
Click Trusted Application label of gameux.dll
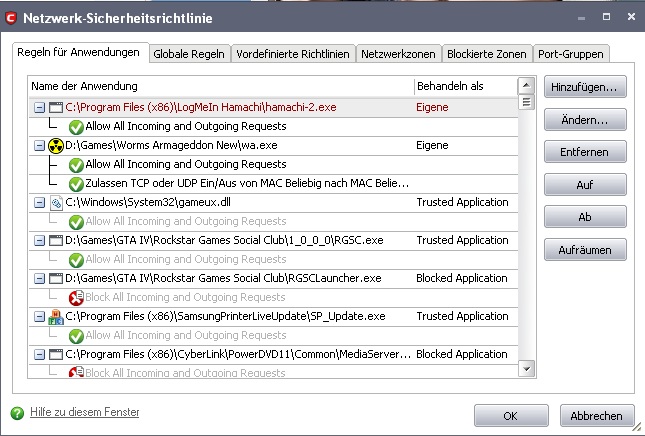click(x=462, y=202)
